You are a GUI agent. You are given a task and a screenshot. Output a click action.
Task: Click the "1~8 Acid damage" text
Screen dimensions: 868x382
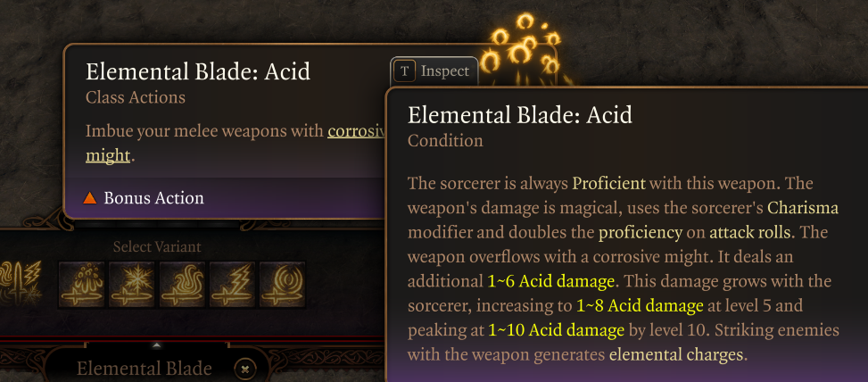[639, 305]
